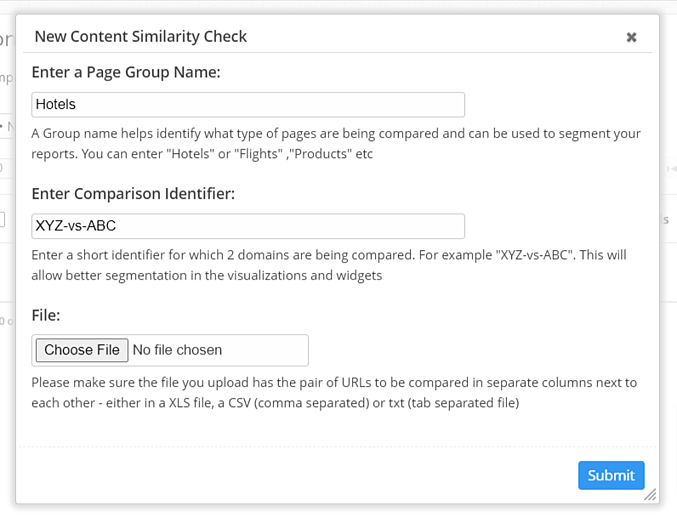The image size is (677, 516).
Task: Click the Group name help description
Action: point(335,143)
